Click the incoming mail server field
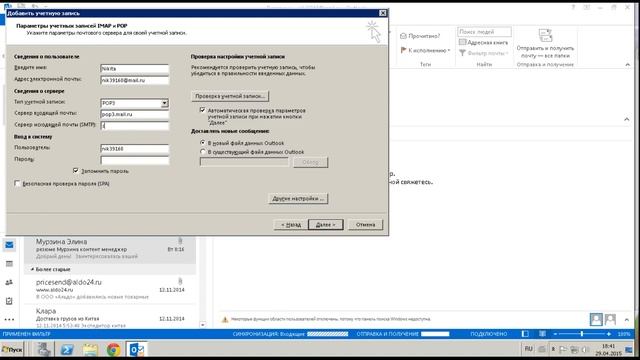 tap(135, 114)
